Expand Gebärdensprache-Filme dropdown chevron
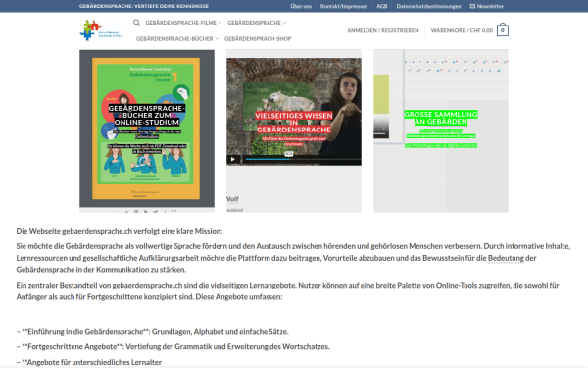The image size is (588, 368). pos(220,23)
